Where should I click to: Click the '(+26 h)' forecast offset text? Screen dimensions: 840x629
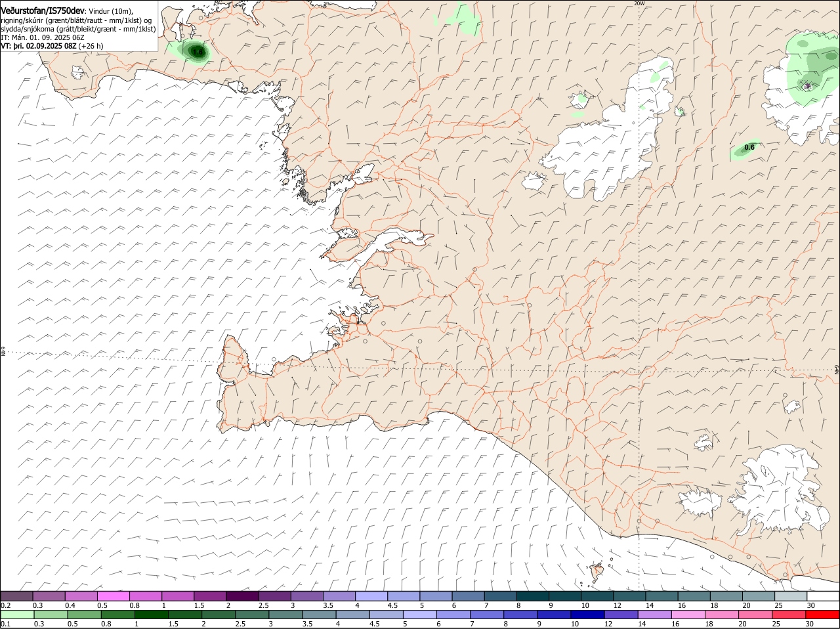91,46
